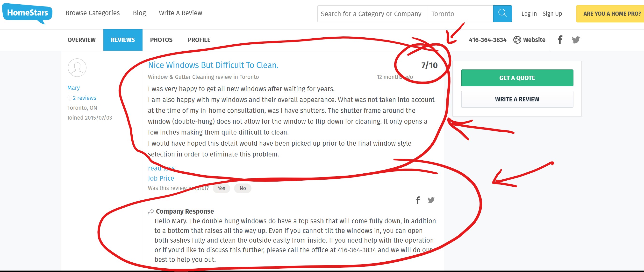This screenshot has height=272, width=644.
Task: Click the Facebook share icon
Action: tap(418, 200)
